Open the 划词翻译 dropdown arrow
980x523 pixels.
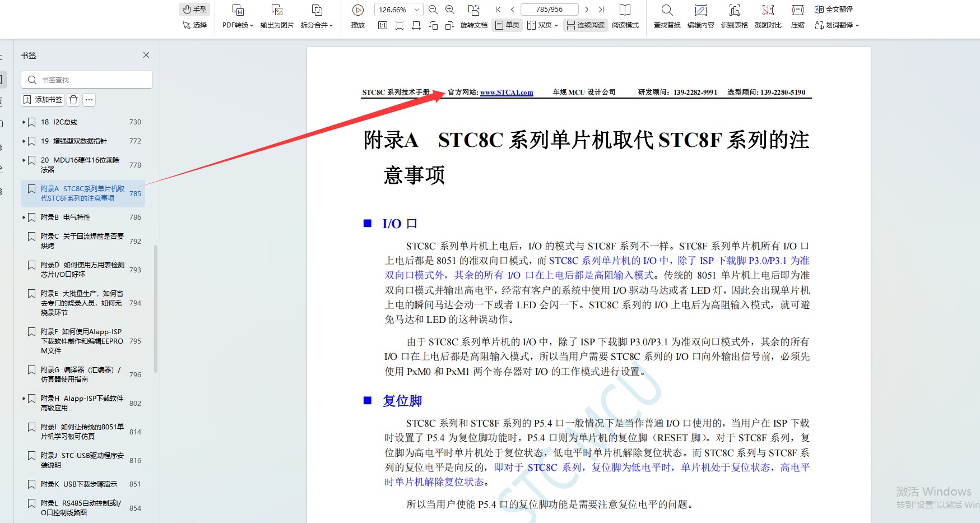857,26
